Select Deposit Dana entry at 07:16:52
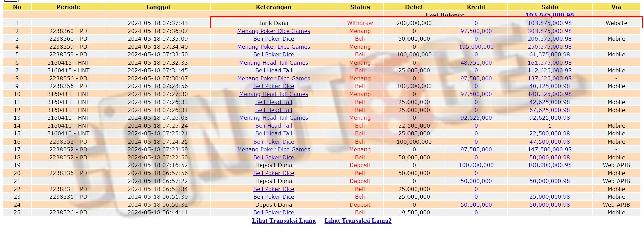The height and width of the screenshot is (235, 644). click(273, 165)
